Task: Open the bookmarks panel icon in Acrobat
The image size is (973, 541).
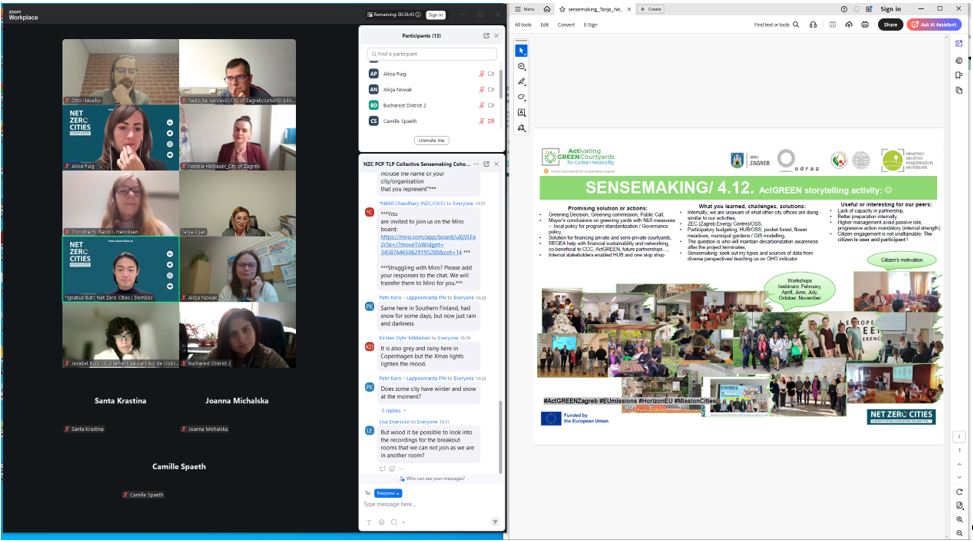Action: [959, 75]
